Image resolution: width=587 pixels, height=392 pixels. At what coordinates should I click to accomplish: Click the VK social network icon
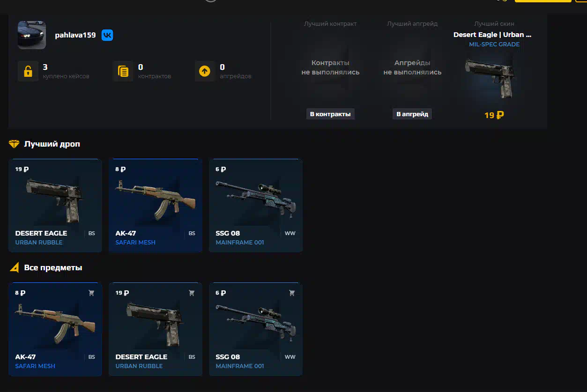pos(107,35)
